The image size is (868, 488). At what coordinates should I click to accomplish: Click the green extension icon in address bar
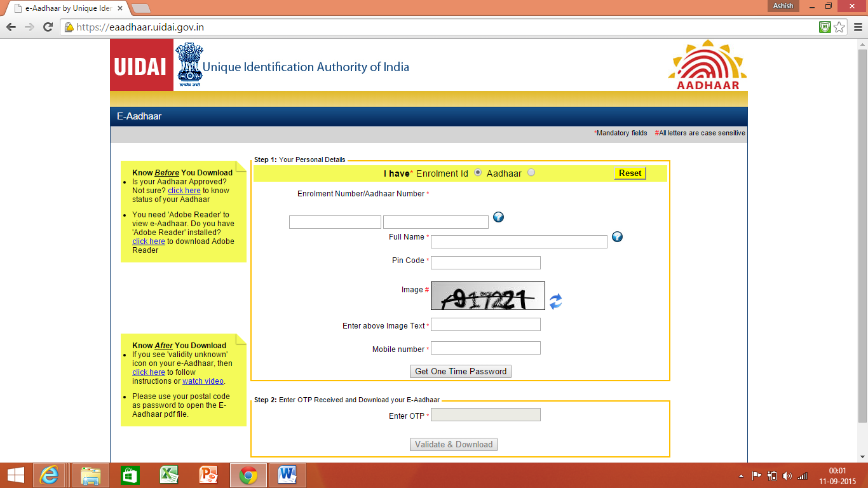825,27
